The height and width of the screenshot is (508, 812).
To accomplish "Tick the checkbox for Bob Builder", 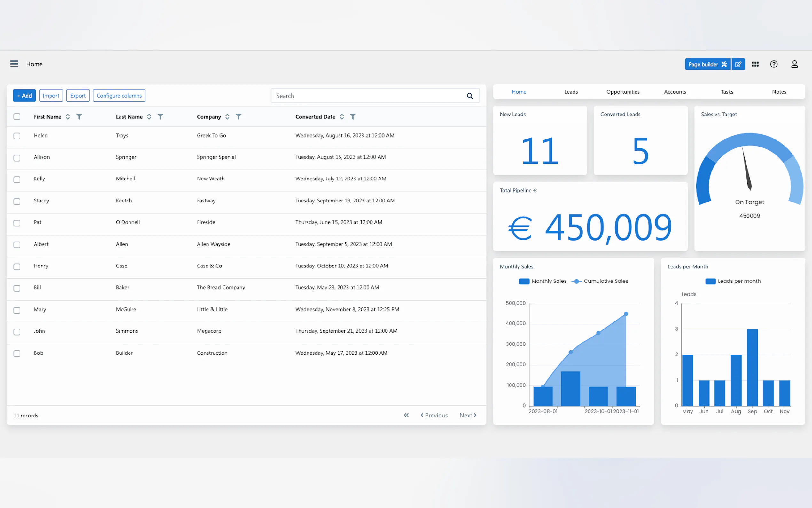I will pyautogui.click(x=17, y=353).
